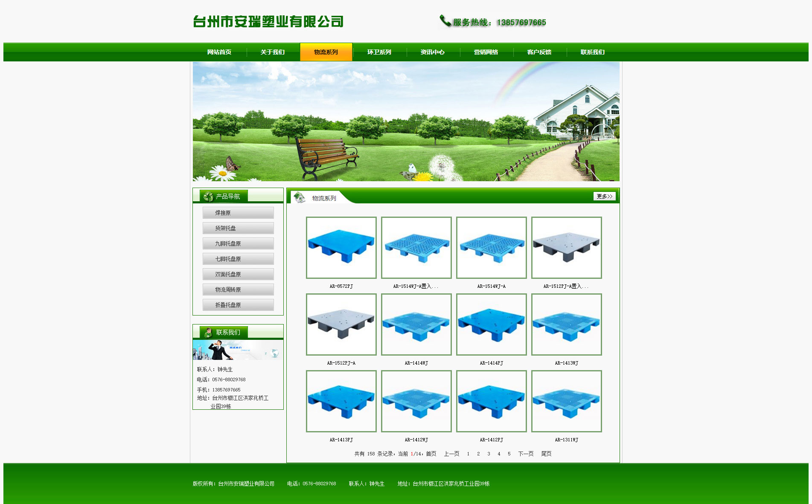Click the businessman banner image under 联系我们
Image resolution: width=812 pixels, height=504 pixels.
coord(238,350)
